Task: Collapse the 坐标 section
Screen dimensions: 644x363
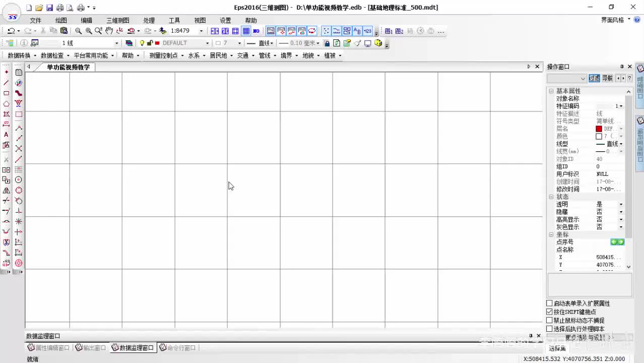Action: point(551,235)
